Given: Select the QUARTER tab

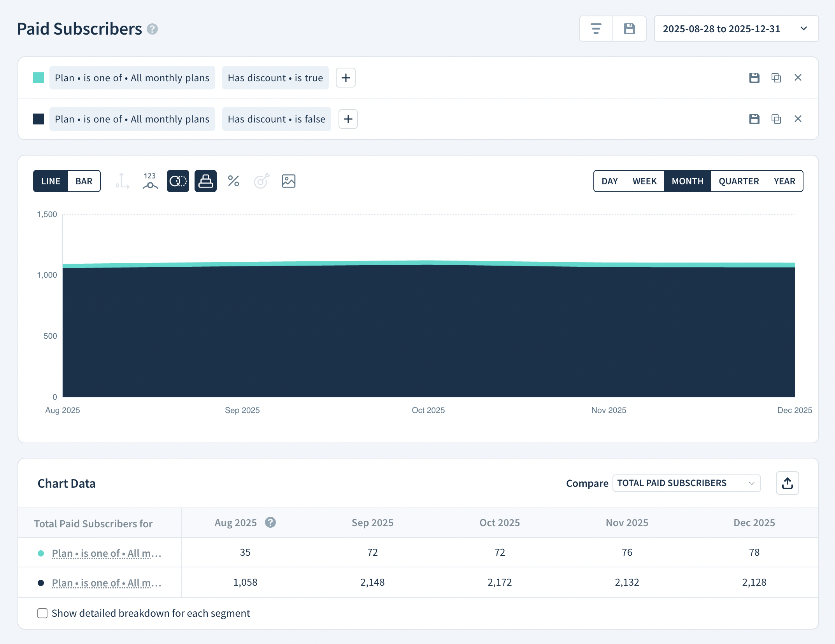Looking at the screenshot, I should pyautogui.click(x=739, y=181).
